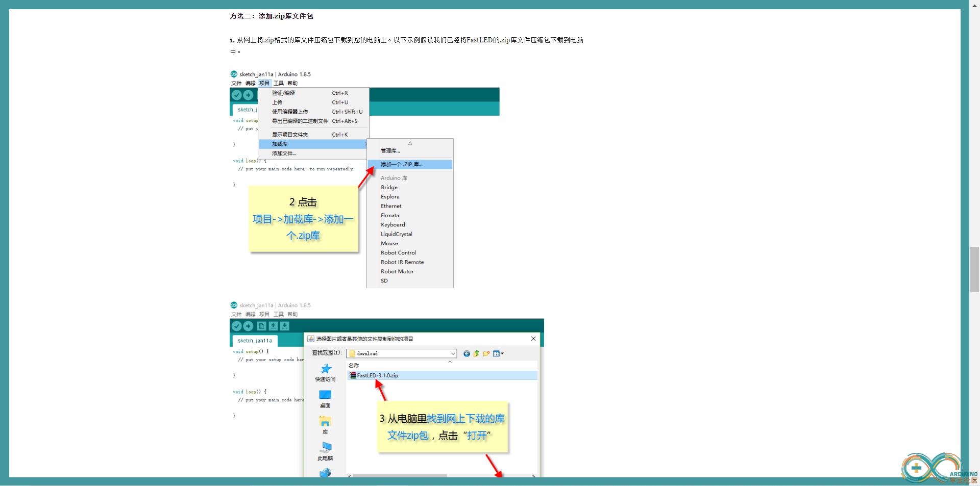
Task: Click the Arduino logo icon in lower title bar
Action: (x=234, y=305)
